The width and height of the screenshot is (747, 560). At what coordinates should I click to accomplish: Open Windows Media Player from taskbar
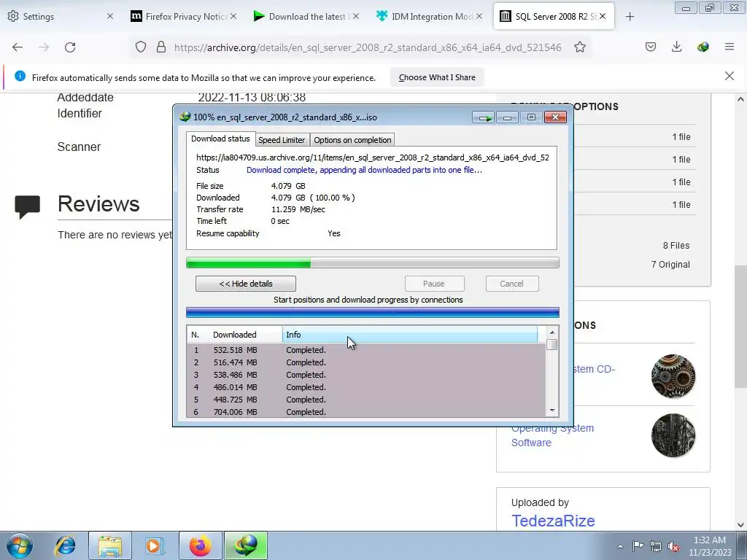point(155,545)
